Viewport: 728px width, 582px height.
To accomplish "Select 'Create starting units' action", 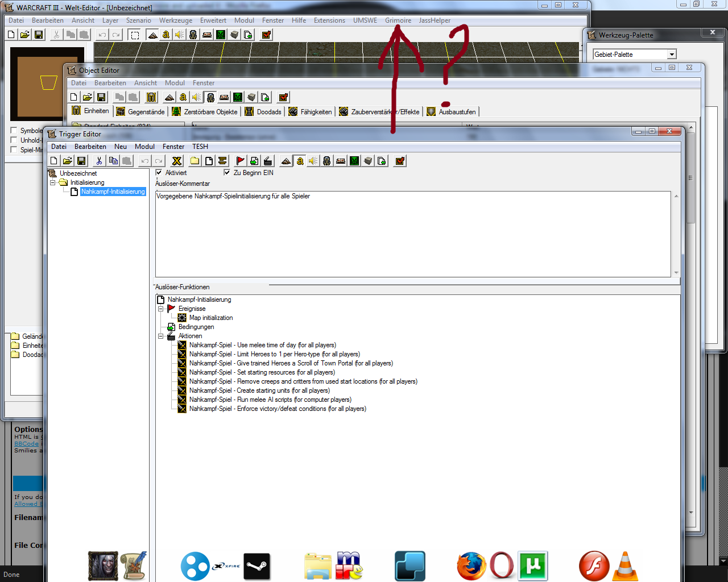I will tap(259, 390).
